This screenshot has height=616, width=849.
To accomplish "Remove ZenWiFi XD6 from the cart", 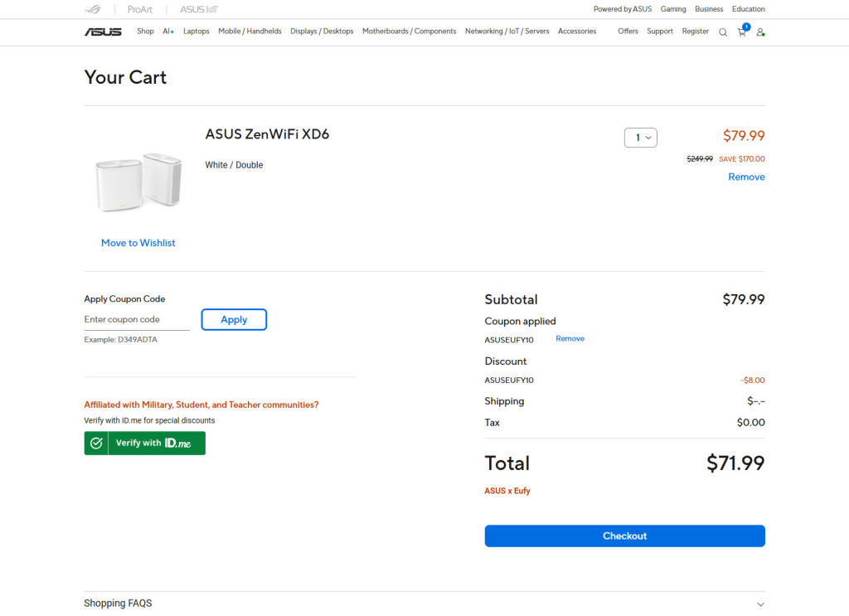I will pos(746,177).
